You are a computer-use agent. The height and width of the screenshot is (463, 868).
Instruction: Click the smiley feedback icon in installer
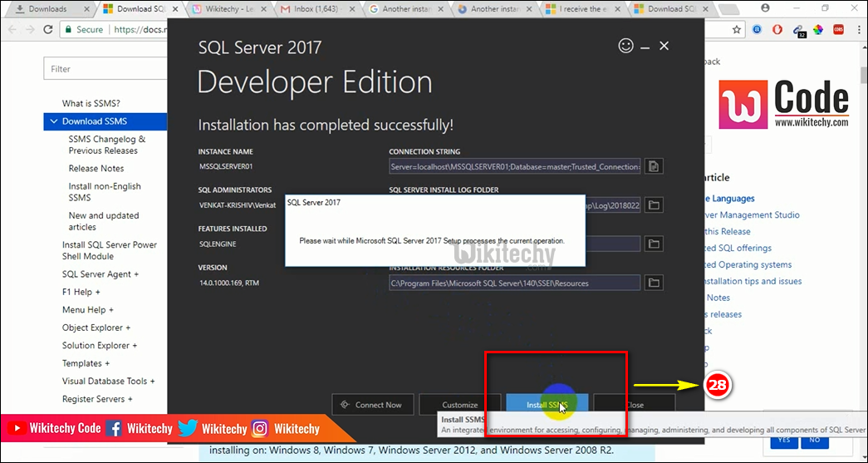(626, 47)
